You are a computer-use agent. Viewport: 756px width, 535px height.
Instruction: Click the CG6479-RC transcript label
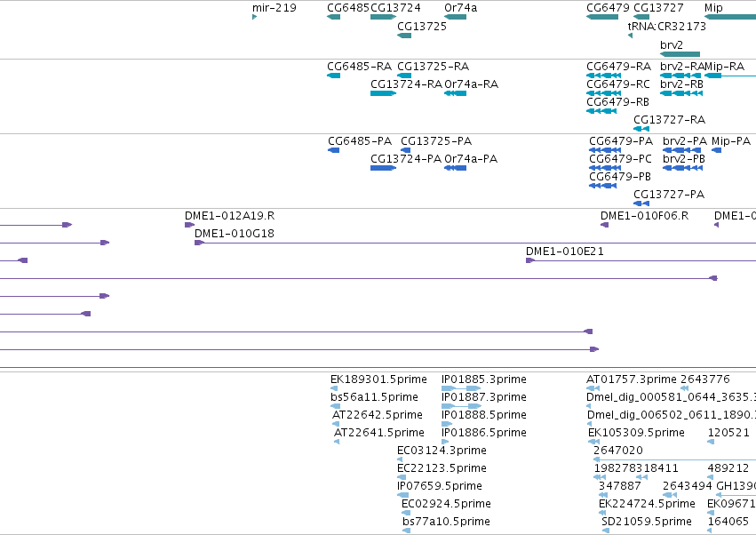[618, 84]
